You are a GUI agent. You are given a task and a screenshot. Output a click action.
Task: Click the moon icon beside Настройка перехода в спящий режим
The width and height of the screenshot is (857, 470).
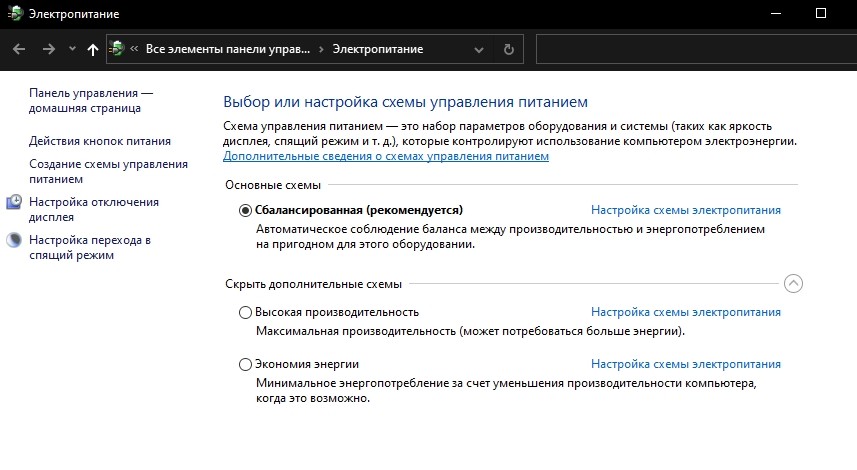tap(14, 240)
